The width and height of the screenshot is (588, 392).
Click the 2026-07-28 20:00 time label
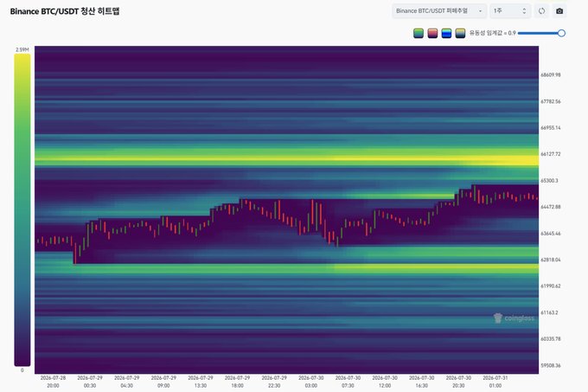pos(53,382)
